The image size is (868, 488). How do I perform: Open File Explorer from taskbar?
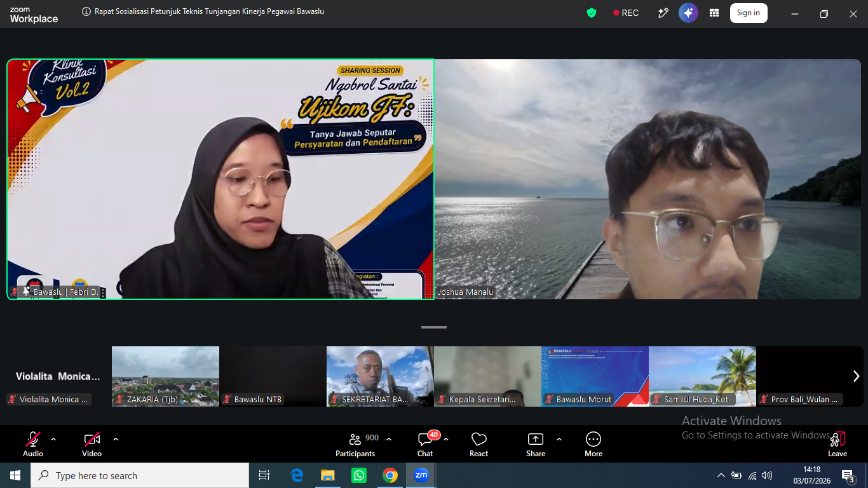coord(328,475)
